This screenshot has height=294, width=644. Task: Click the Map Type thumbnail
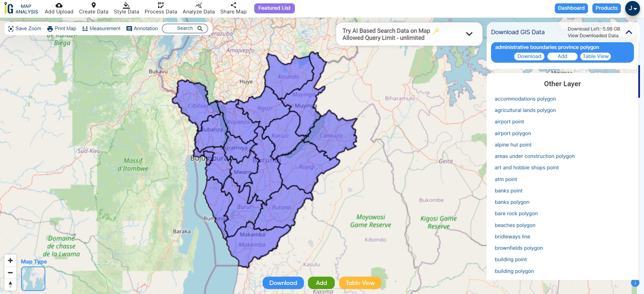33,279
